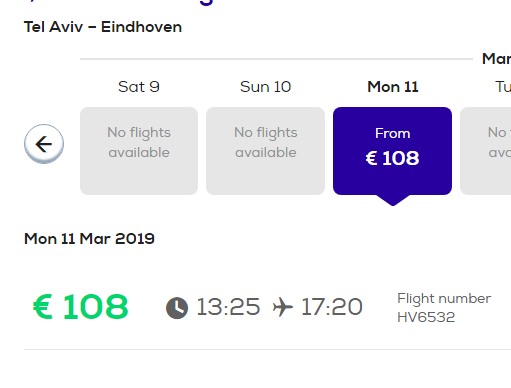511x388 pixels.
Task: Click the Mar month label
Action: pos(496,59)
